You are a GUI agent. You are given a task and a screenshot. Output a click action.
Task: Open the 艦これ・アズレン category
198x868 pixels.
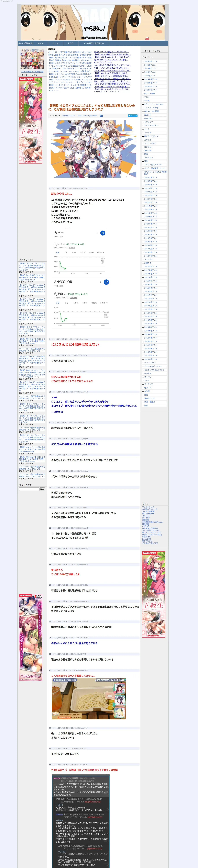(x=151, y=136)
